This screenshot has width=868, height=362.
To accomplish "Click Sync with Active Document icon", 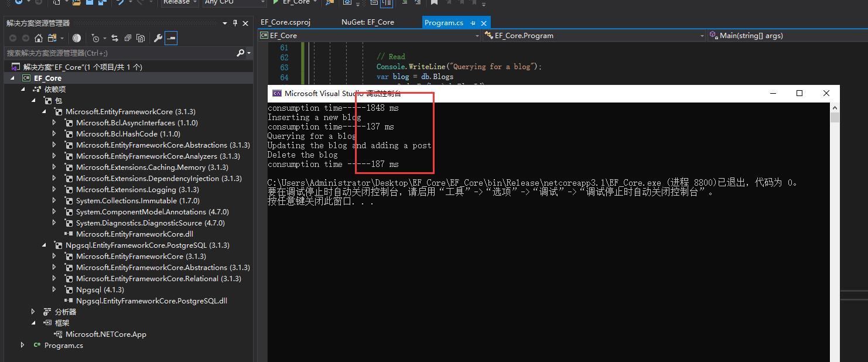I will [115, 38].
